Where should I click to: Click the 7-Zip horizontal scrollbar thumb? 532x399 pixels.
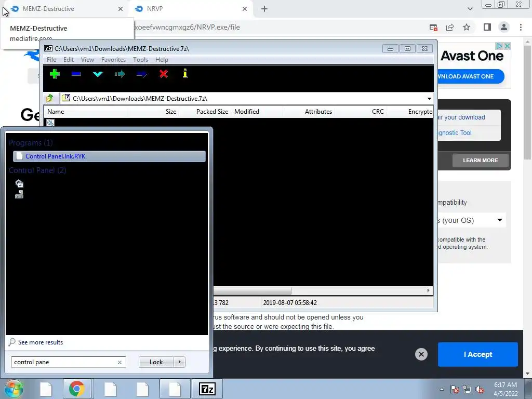click(252, 291)
